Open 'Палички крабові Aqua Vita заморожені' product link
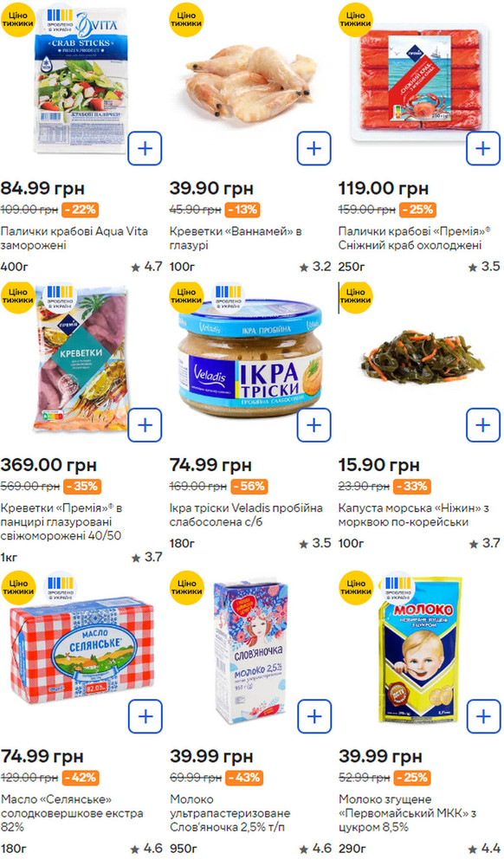The width and height of the screenshot is (504, 866). [x=74, y=238]
